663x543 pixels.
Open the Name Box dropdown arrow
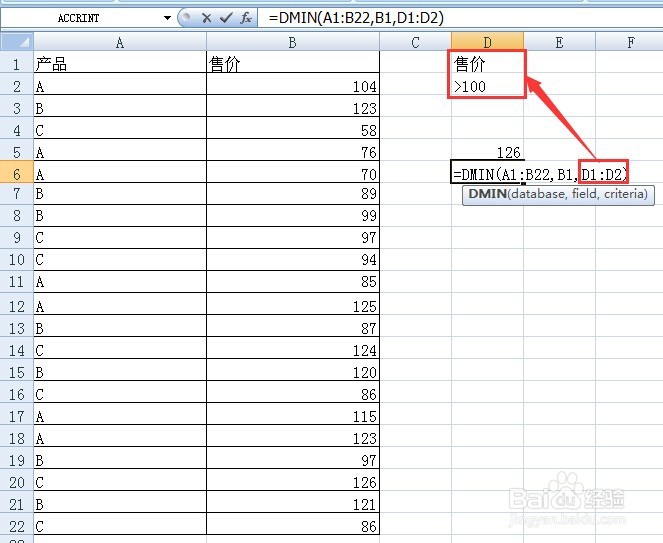click(x=167, y=18)
